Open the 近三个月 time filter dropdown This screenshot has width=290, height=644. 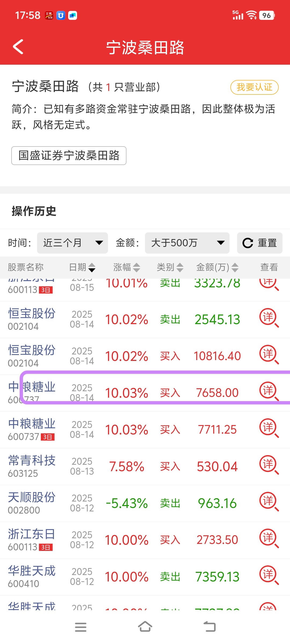click(x=73, y=243)
